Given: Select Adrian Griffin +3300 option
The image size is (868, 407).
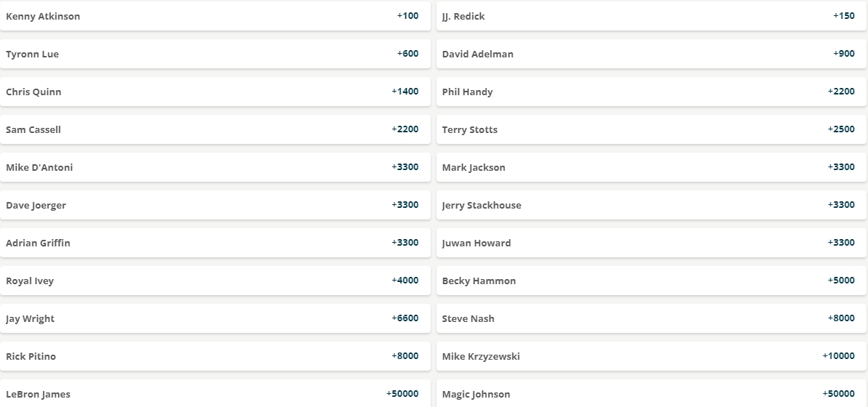Looking at the screenshot, I should 215,243.
